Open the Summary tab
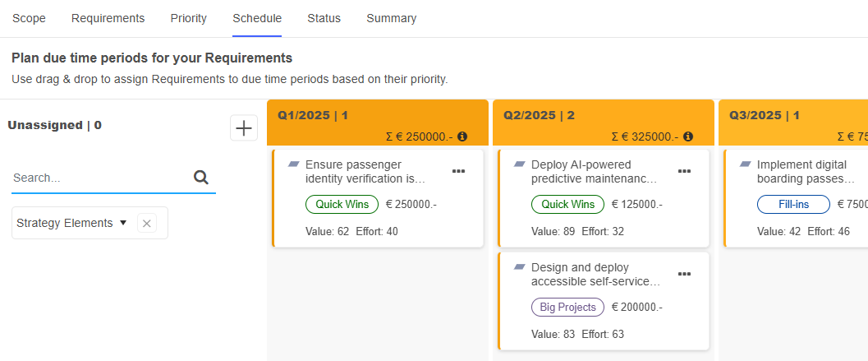 pos(391,18)
